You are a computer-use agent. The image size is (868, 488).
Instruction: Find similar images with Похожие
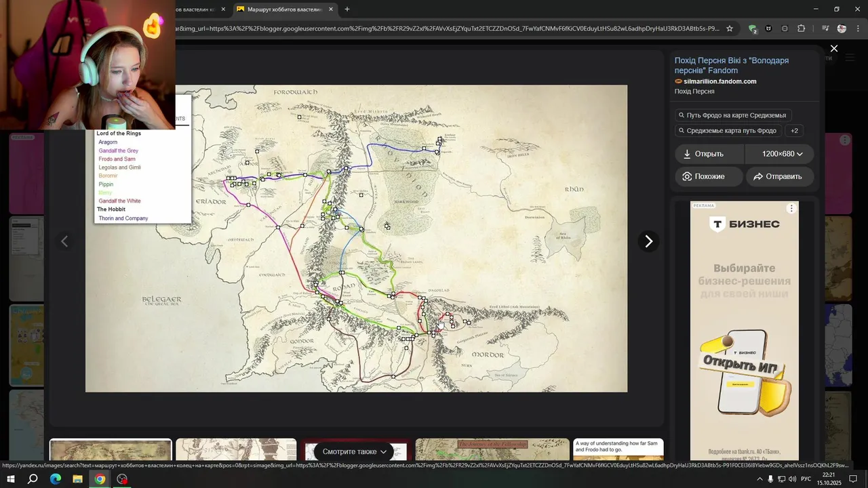click(709, 176)
